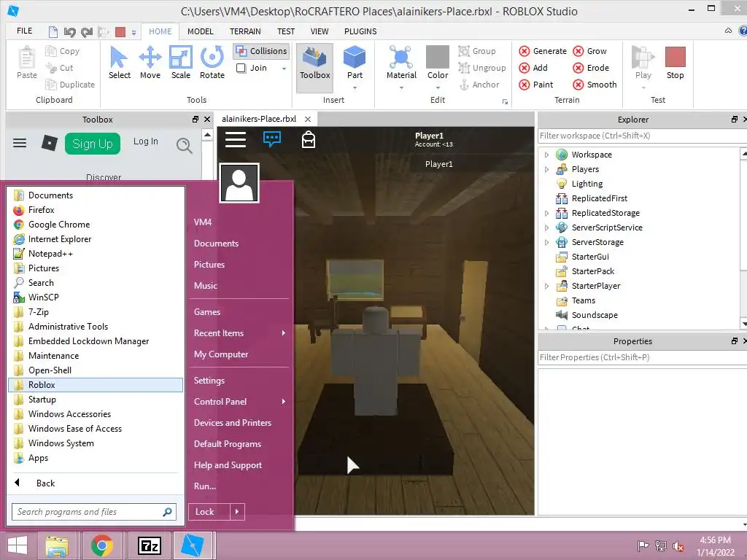The height and width of the screenshot is (560, 747).
Task: Expand the ServerStorage node
Action: [546, 242]
